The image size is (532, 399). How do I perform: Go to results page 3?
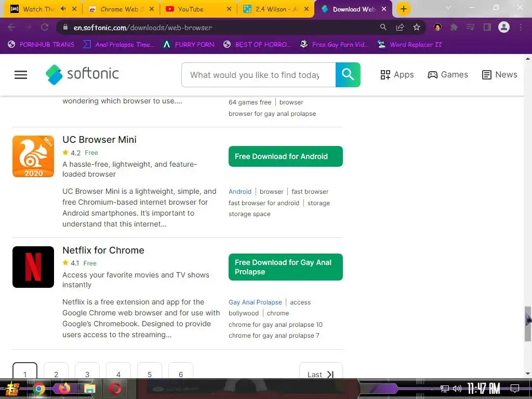pos(87,371)
